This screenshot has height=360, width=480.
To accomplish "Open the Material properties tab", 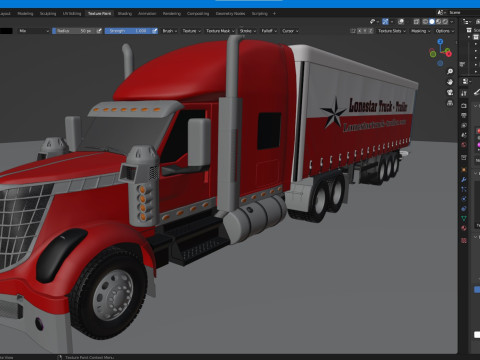I will point(464,228).
